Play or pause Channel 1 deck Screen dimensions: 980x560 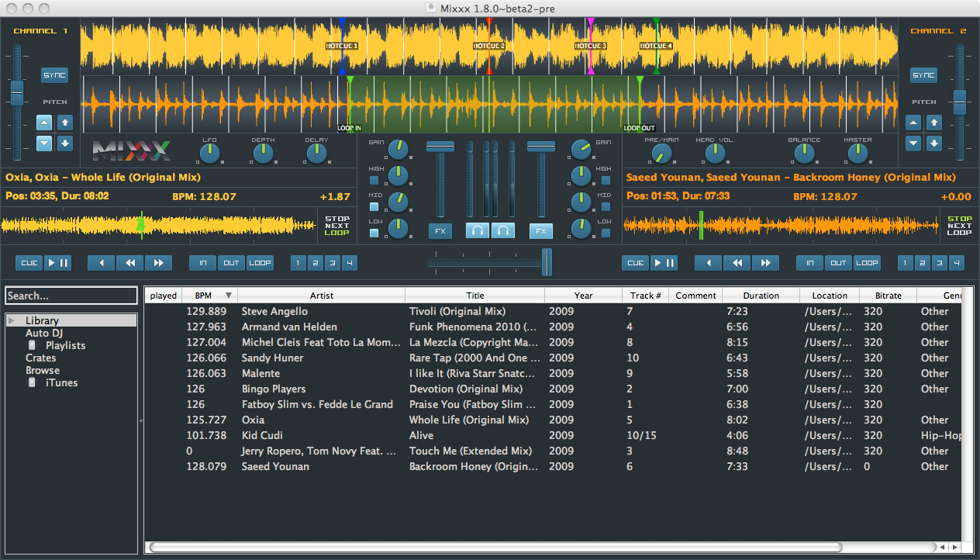pos(57,263)
